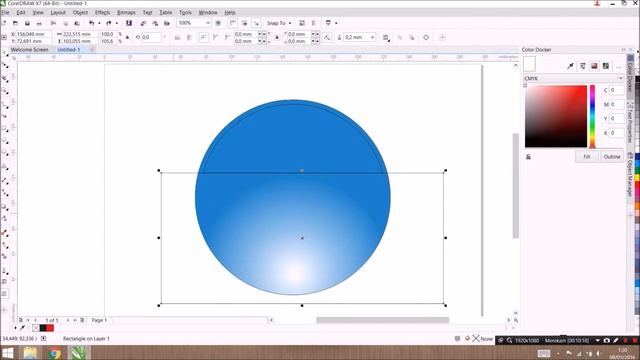
Task: Toggle the lock ratio padlock icon
Action: coord(127,38)
